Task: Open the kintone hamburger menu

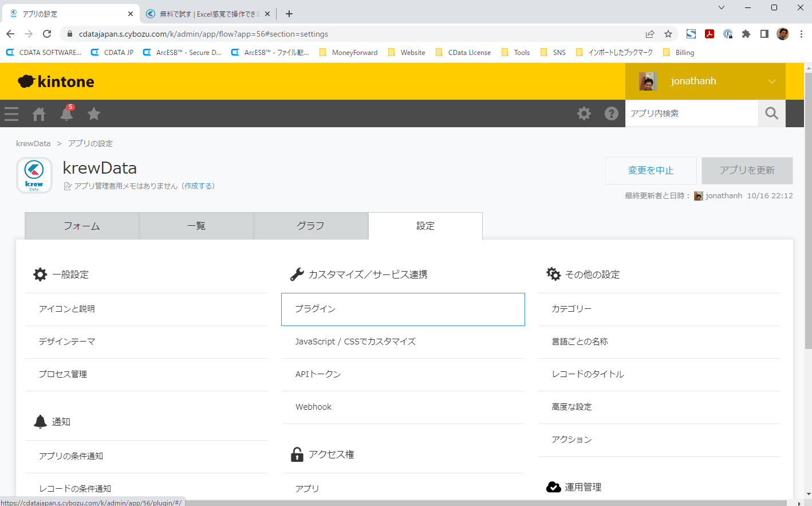Action: [11, 114]
